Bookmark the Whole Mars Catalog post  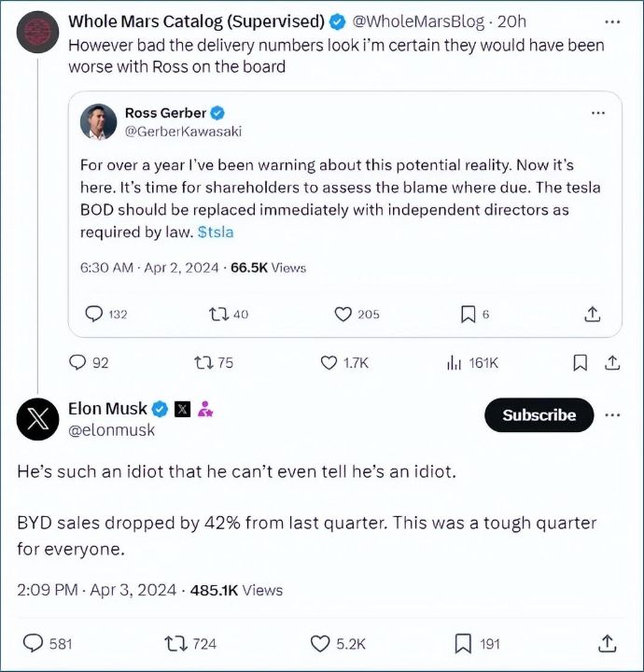coord(581,363)
